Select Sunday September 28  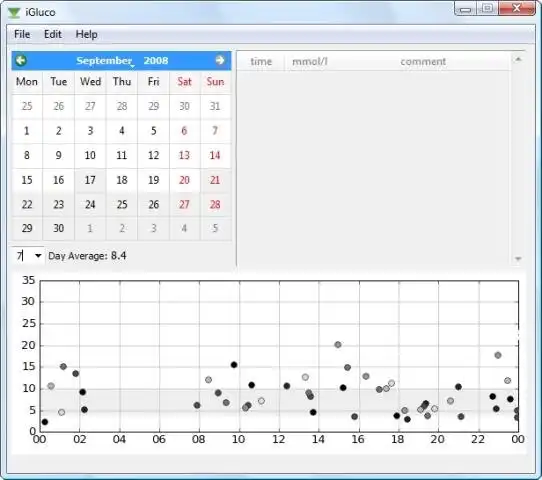[x=215, y=205]
